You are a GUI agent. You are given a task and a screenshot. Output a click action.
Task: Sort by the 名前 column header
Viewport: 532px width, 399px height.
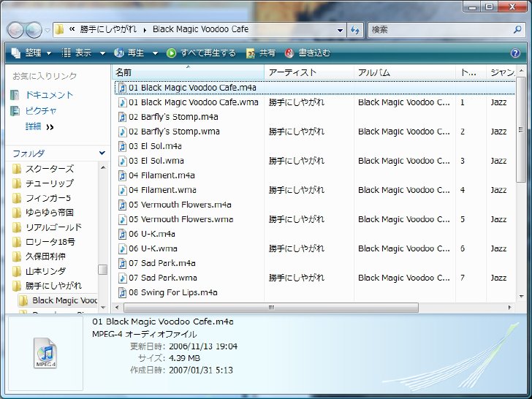pos(188,72)
